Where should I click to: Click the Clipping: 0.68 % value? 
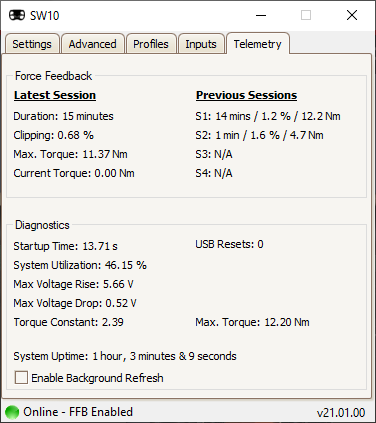(x=53, y=135)
